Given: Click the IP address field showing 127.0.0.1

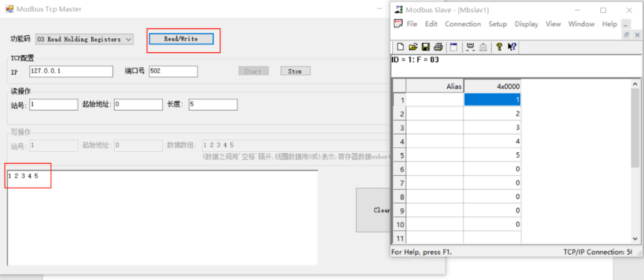Looking at the screenshot, I should coord(70,71).
